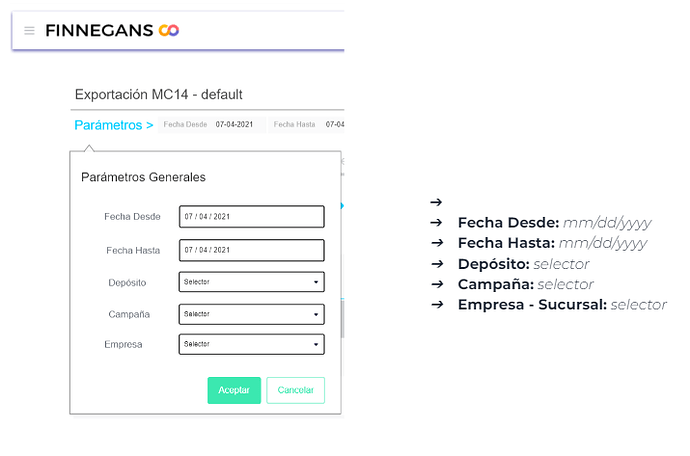Expand the Parámetros section link
The width and height of the screenshot is (690, 456).
click(x=113, y=125)
